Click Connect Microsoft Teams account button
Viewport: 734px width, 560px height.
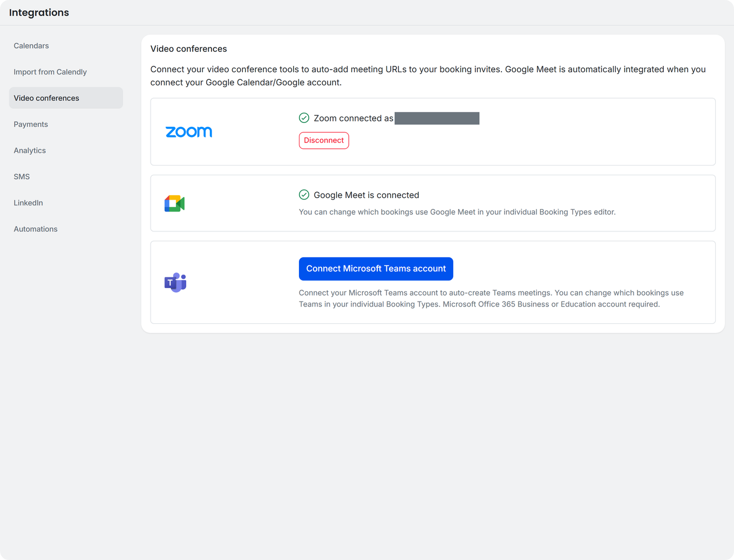[x=376, y=269]
